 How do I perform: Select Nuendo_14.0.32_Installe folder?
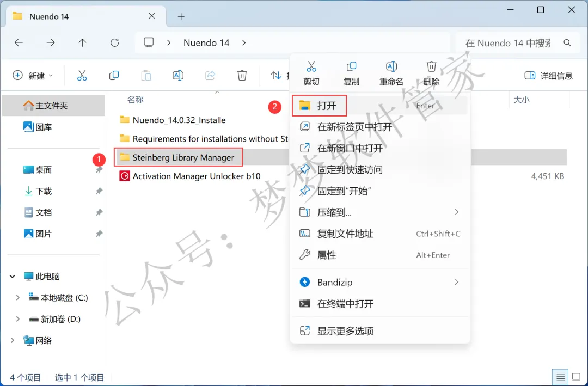[x=173, y=120]
